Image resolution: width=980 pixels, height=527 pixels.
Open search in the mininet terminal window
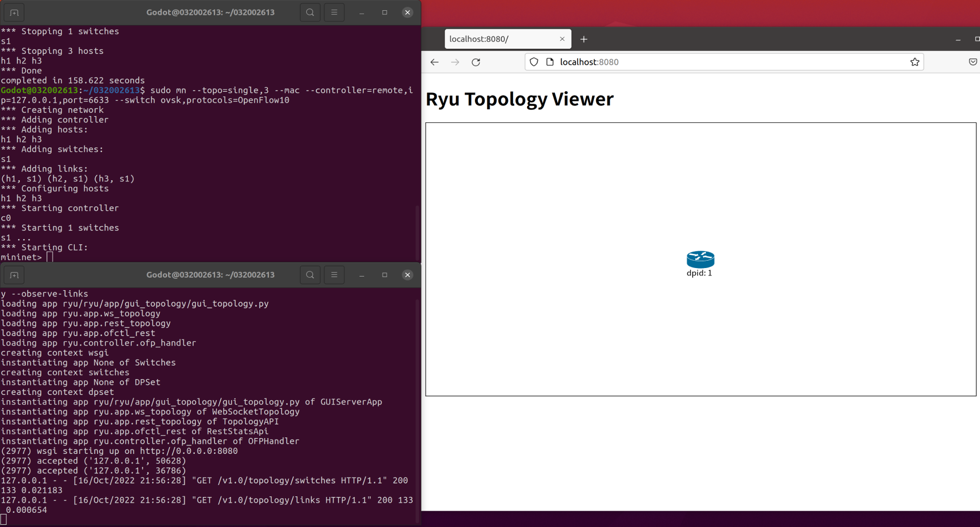point(310,12)
